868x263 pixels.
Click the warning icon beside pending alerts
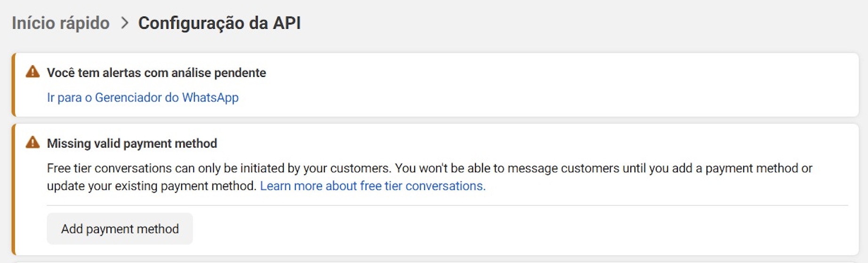(32, 72)
